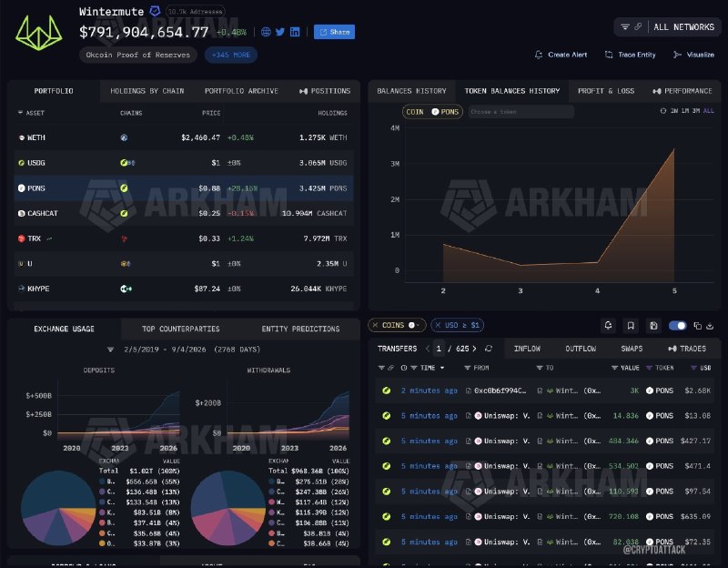The image size is (728, 568).
Task: Click Create Alert
Action: 561,55
